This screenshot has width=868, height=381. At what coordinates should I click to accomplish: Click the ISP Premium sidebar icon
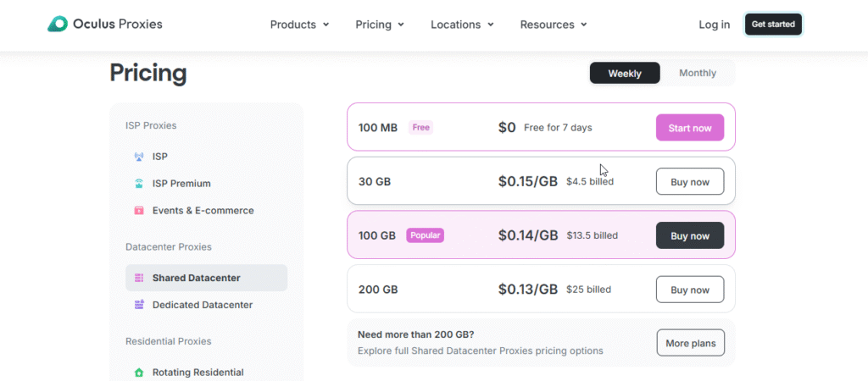click(139, 184)
